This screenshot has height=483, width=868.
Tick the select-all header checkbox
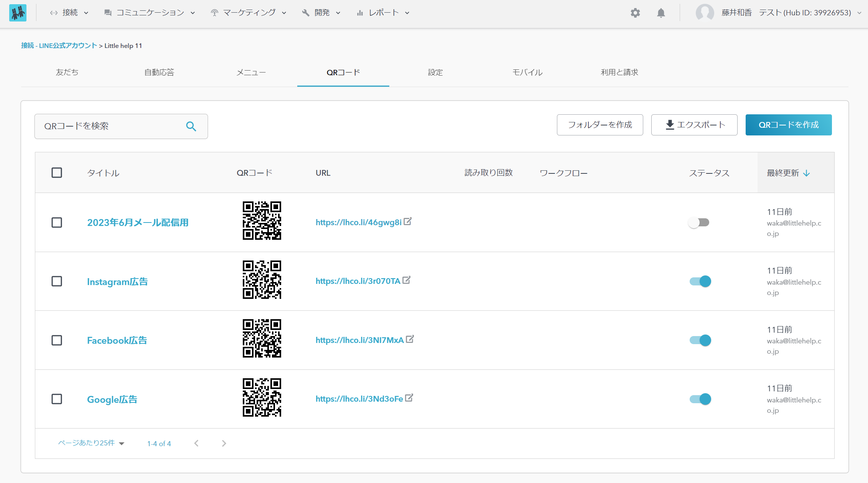click(x=57, y=173)
